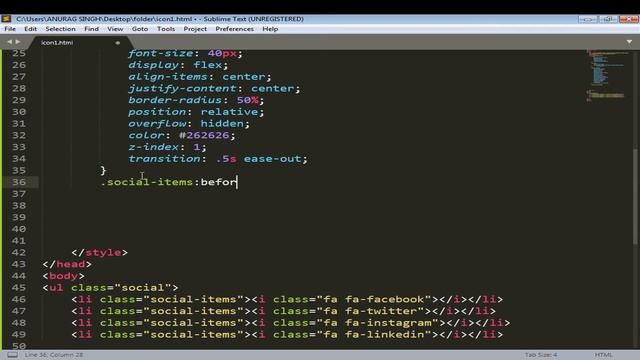Click the fa-twitter list item line

pyautogui.click(x=283, y=311)
